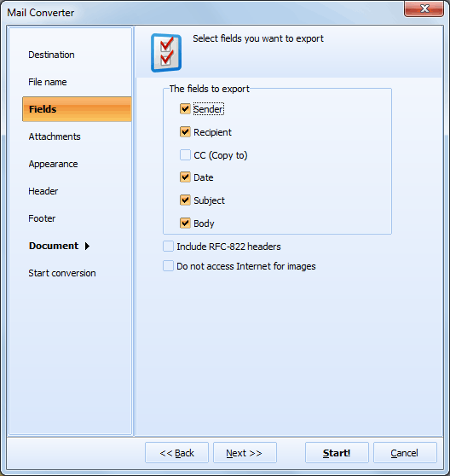Viewport: 450px width, 476px height.
Task: Switch to the Attachments section
Action: (55, 136)
